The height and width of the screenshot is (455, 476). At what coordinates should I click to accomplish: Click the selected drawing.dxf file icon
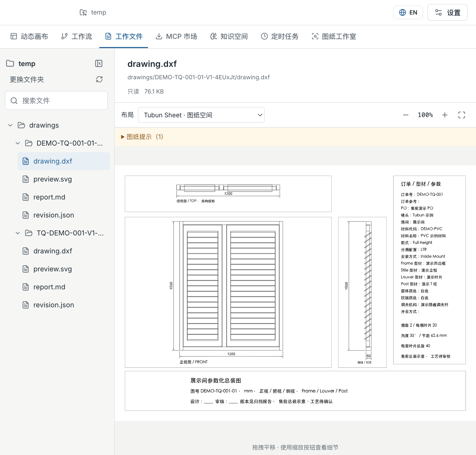(26, 161)
